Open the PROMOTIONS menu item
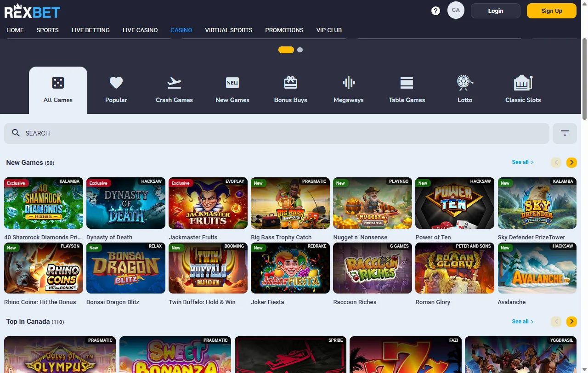 pos(284,30)
